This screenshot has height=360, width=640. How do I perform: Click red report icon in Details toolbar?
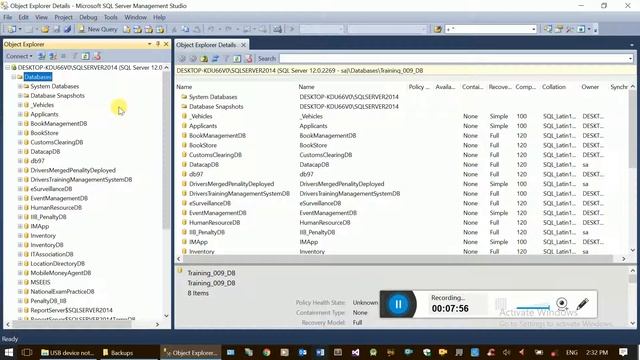249,58
